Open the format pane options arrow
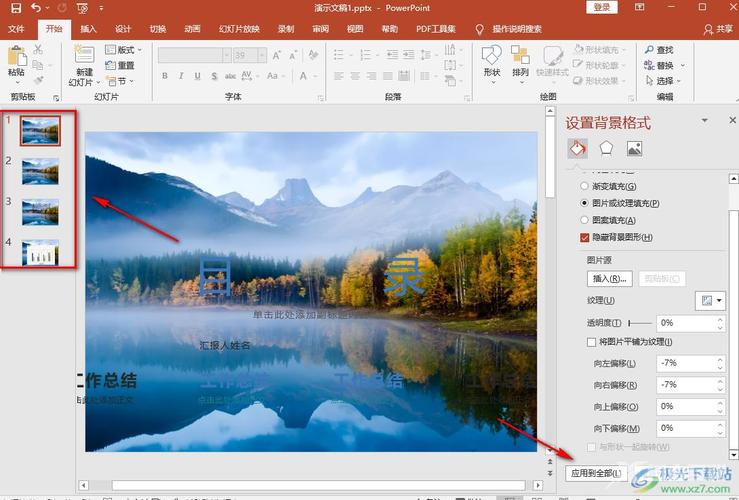The image size is (739, 500). pos(704,121)
